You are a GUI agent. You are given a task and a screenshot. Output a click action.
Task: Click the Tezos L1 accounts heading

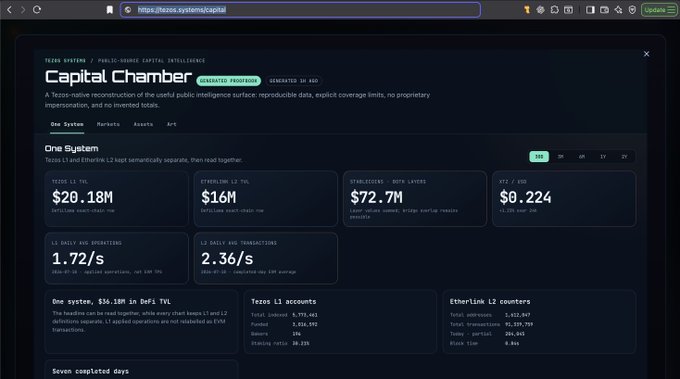pos(284,301)
